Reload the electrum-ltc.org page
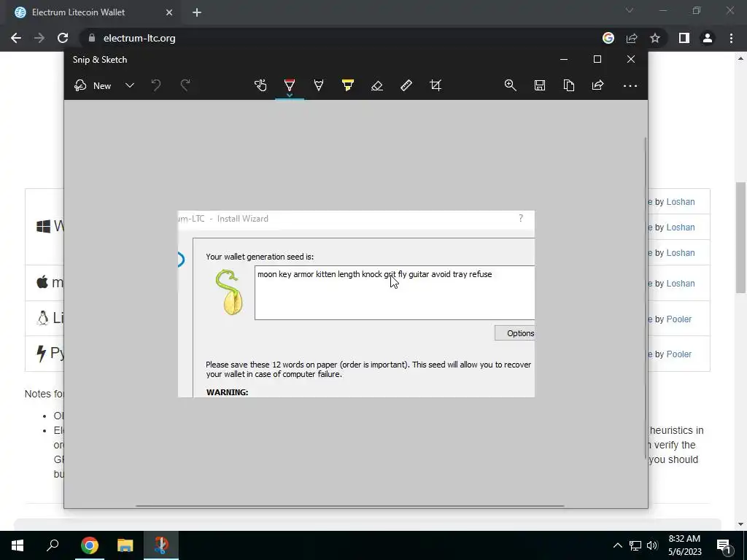Screen dimensions: 747x560 point(63,38)
